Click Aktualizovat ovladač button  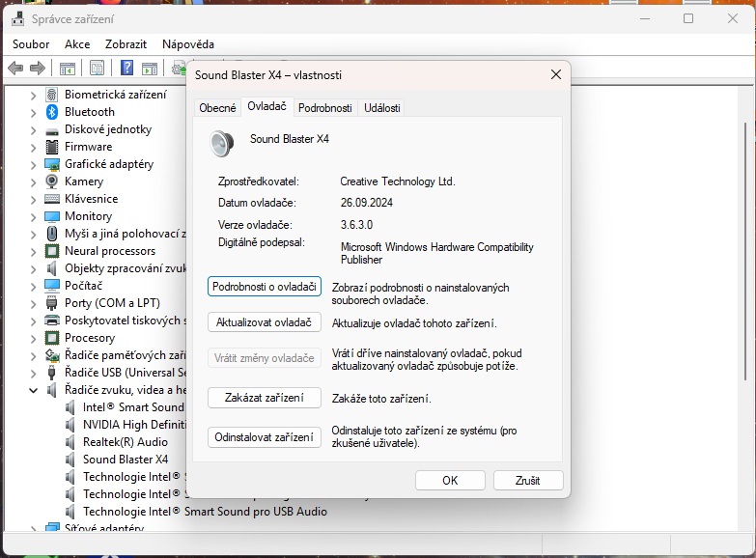265,322
